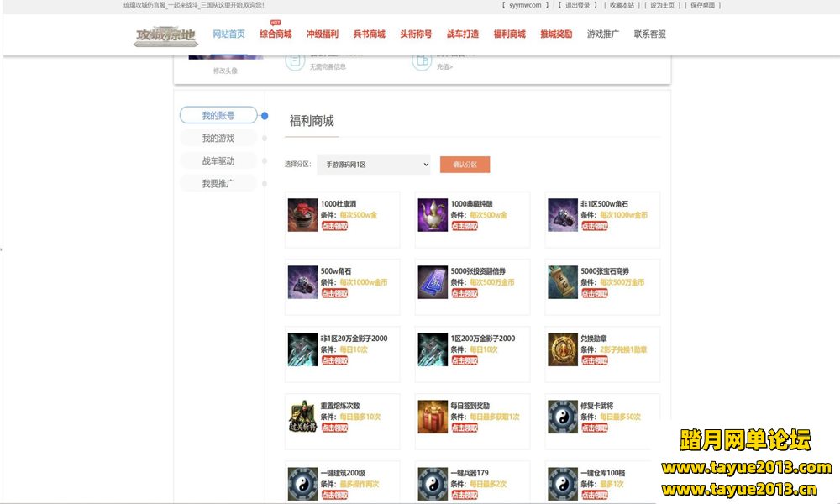The height and width of the screenshot is (504, 840).
Task: Select 我的游戏 in the left sidebar
Action: click(218, 139)
